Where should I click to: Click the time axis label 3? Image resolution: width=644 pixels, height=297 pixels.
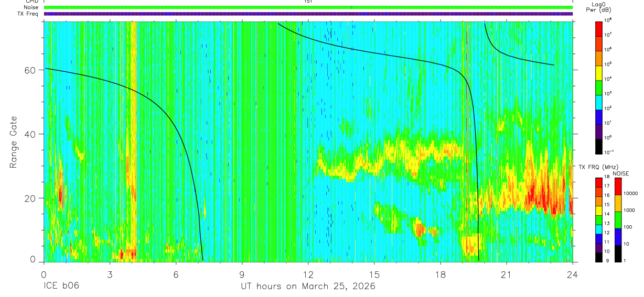tap(110, 274)
